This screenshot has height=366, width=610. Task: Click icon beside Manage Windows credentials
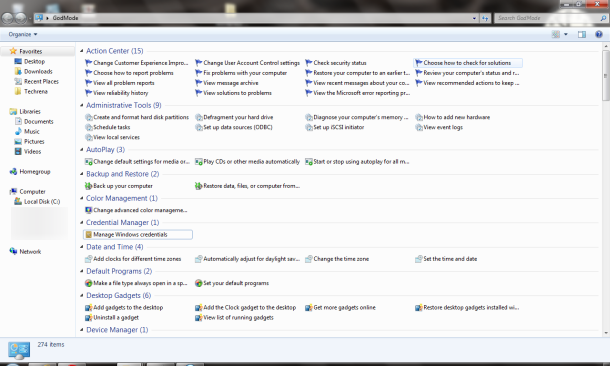coord(89,235)
